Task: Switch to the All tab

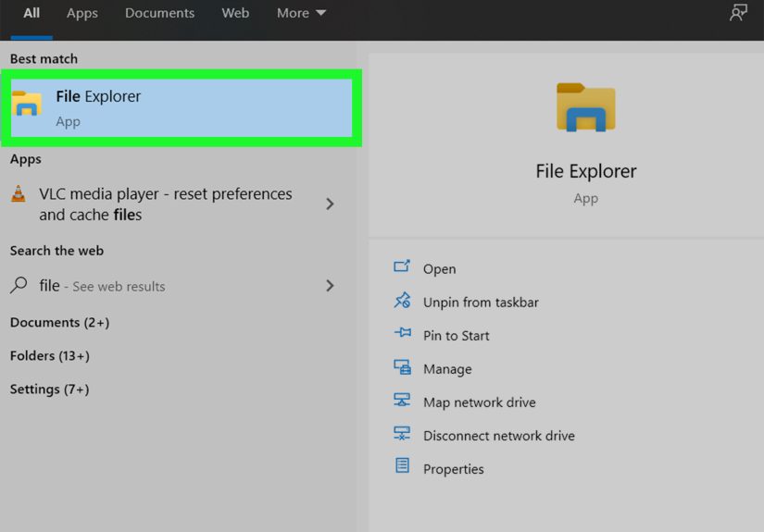Action: 31,13
